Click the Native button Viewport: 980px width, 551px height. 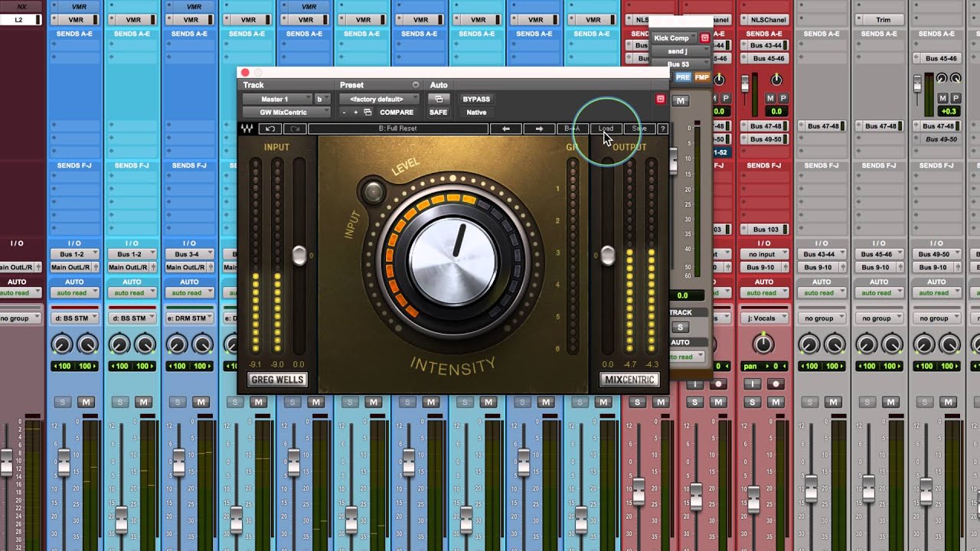point(476,112)
